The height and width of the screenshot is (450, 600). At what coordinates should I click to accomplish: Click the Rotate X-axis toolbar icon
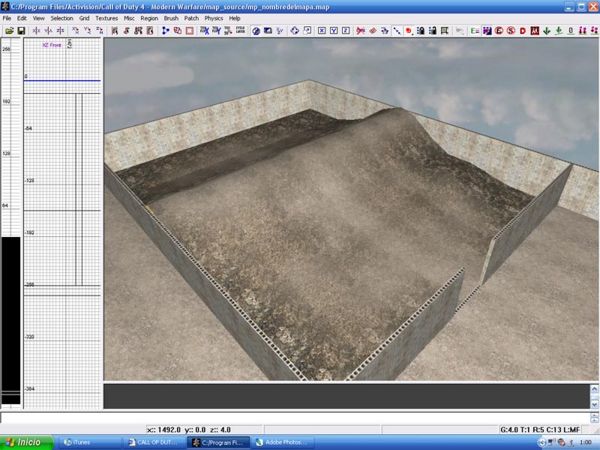(76, 31)
